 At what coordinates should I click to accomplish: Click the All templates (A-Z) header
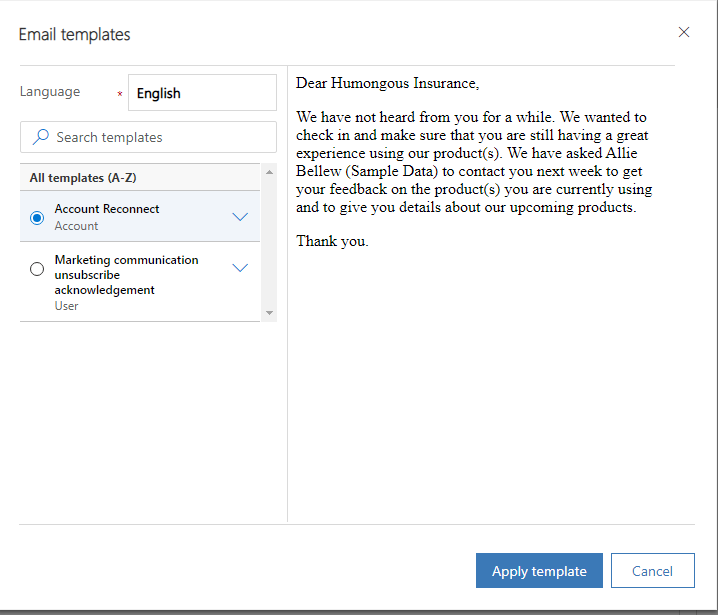83,178
